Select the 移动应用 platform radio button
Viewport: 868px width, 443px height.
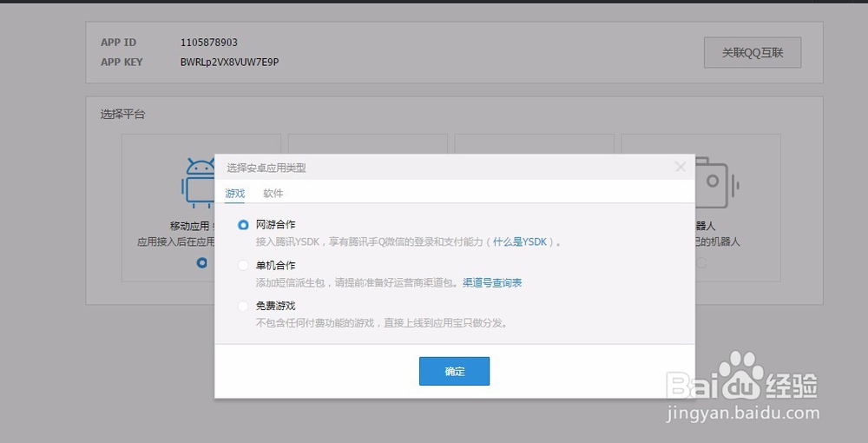pos(202,262)
